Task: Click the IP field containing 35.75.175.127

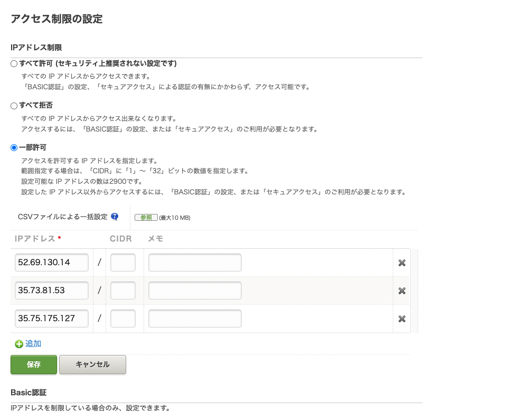Action: click(51, 319)
